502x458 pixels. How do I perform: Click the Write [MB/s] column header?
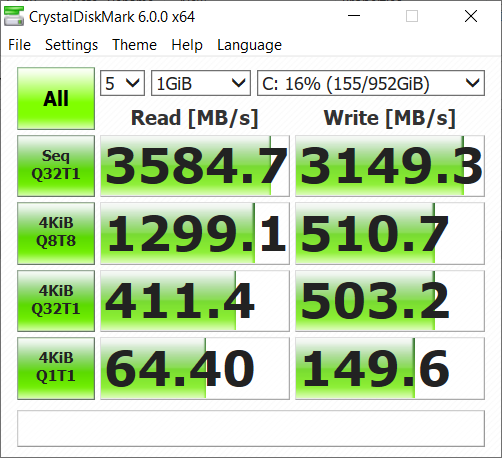pyautogui.click(x=390, y=118)
